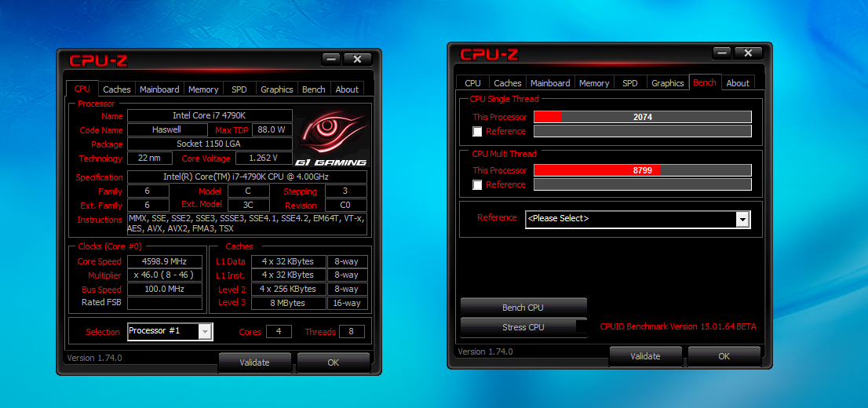The image size is (868, 408).
Task: Click the Level 3 associativity 16-way
Action: (x=347, y=304)
